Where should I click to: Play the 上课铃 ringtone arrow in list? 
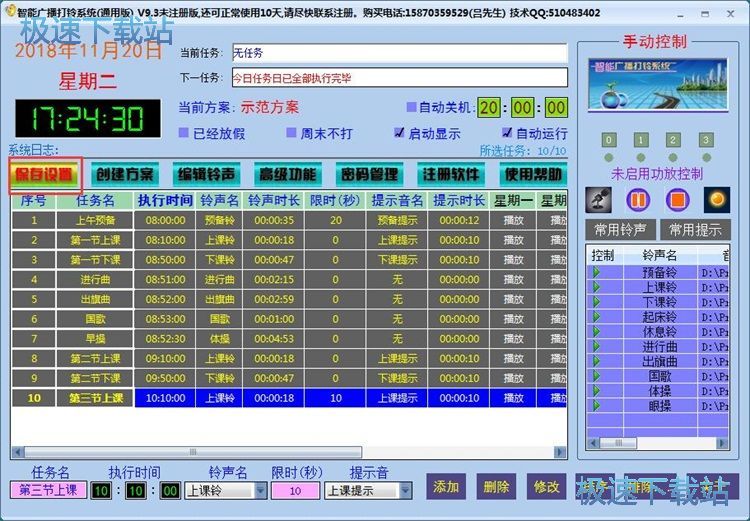tap(596, 287)
